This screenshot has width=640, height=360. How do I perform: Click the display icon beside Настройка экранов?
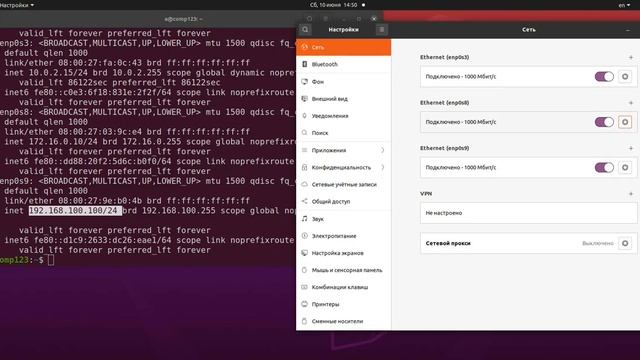tap(304, 253)
